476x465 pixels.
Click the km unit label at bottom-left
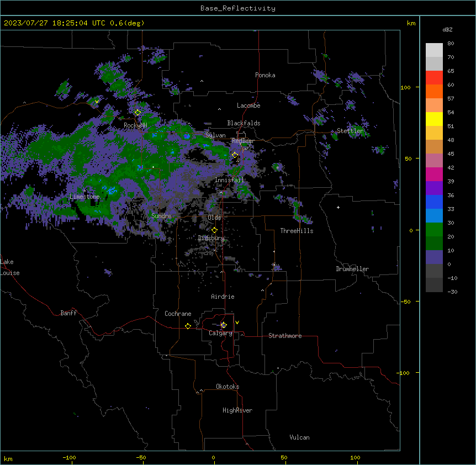coord(8,458)
